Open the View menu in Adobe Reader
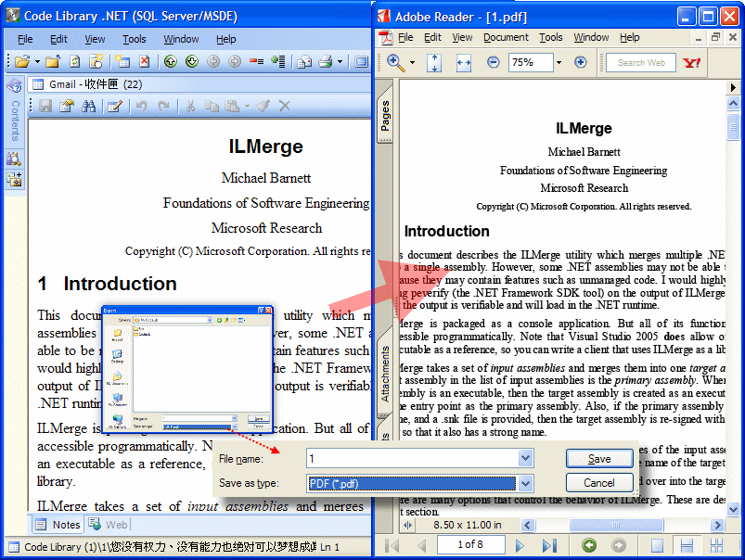Screen dimensions: 745x560 462,37
